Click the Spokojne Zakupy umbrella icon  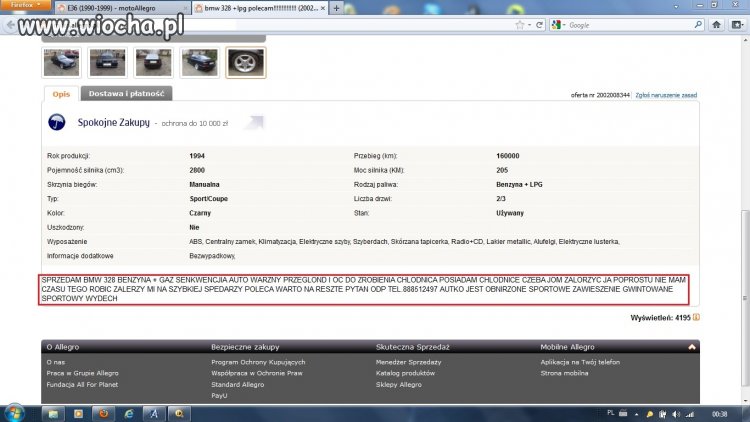tap(56, 122)
